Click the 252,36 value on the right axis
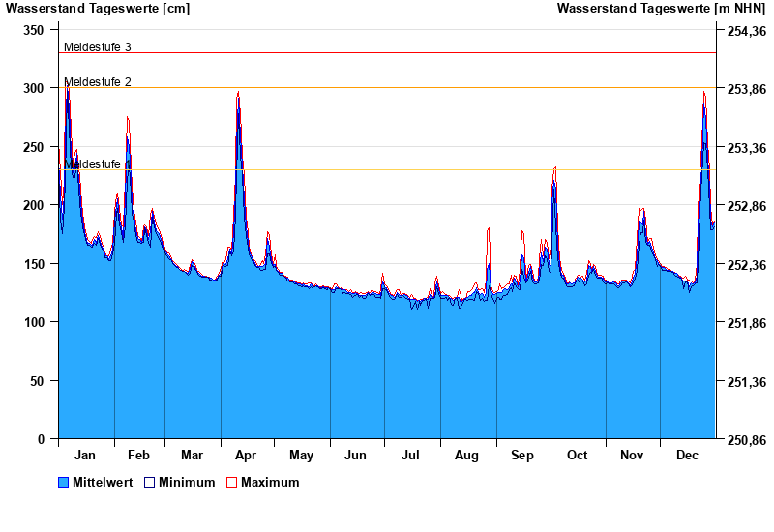Viewport: 774px width, 532px height. click(x=746, y=265)
